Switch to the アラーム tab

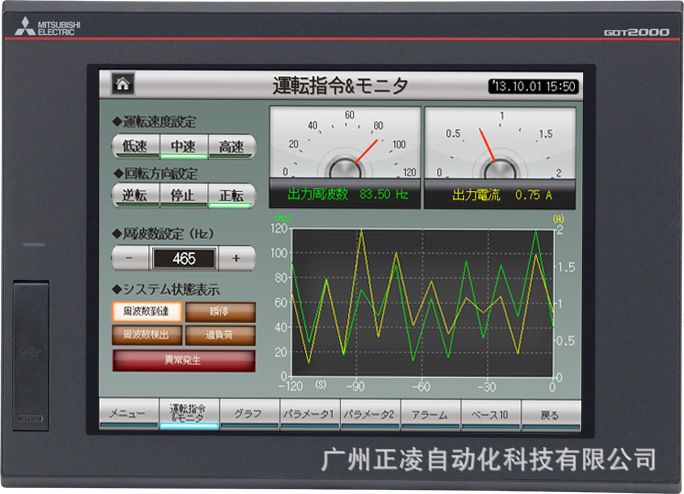(x=429, y=414)
